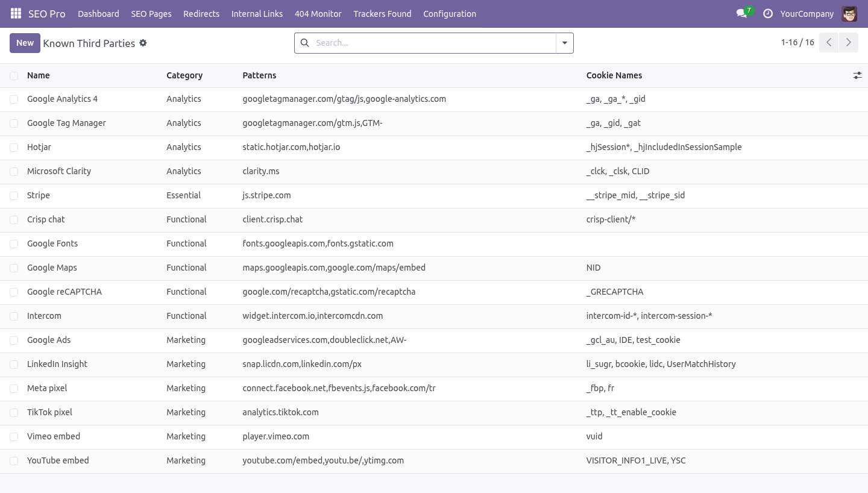Check the Hotjar row checkbox
Screen dimensions: 868x493
pos(14,148)
